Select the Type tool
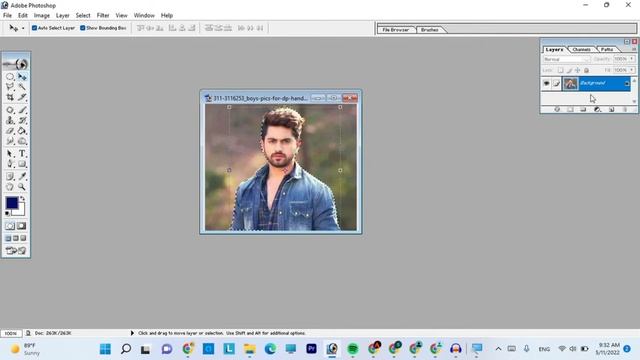 [x=22, y=153]
